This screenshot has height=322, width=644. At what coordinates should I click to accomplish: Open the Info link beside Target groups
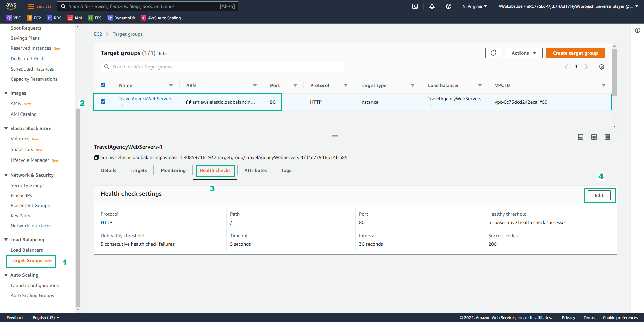[x=163, y=54]
